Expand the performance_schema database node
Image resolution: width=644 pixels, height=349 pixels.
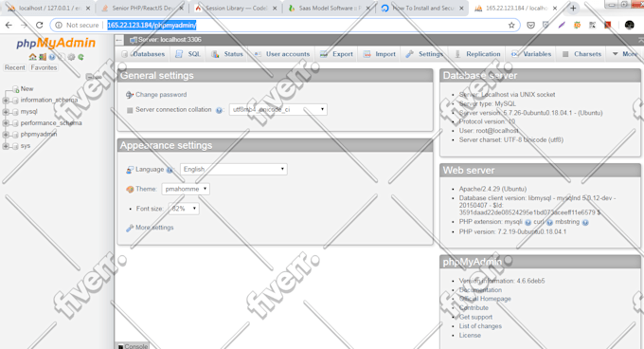coord(6,123)
